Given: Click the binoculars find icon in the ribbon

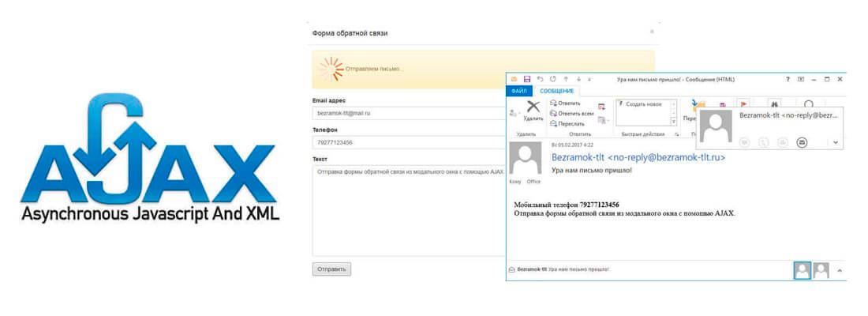Looking at the screenshot, I should pos(775,103).
